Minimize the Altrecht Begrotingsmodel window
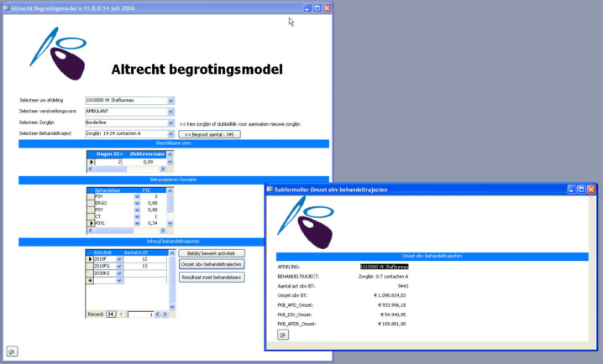 click(307, 8)
